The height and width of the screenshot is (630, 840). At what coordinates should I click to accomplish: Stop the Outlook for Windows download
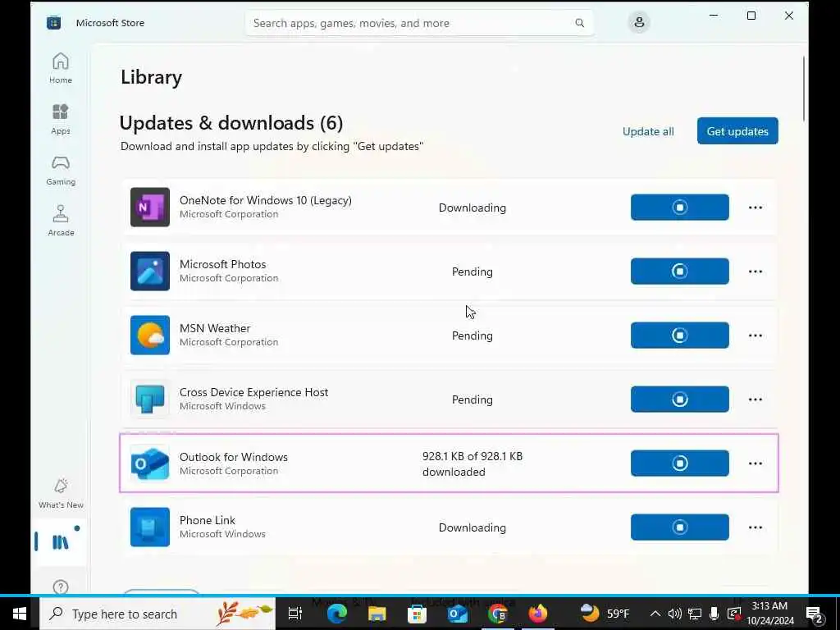[x=679, y=463]
